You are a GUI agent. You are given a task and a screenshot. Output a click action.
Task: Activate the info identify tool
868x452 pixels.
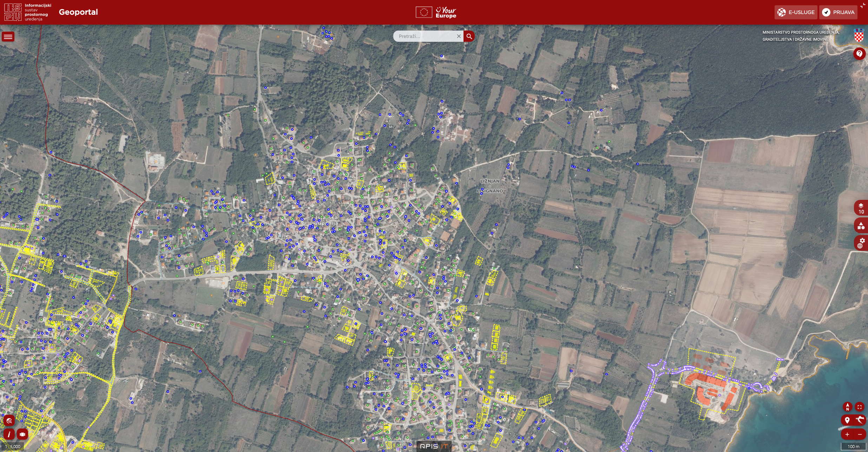[9, 434]
